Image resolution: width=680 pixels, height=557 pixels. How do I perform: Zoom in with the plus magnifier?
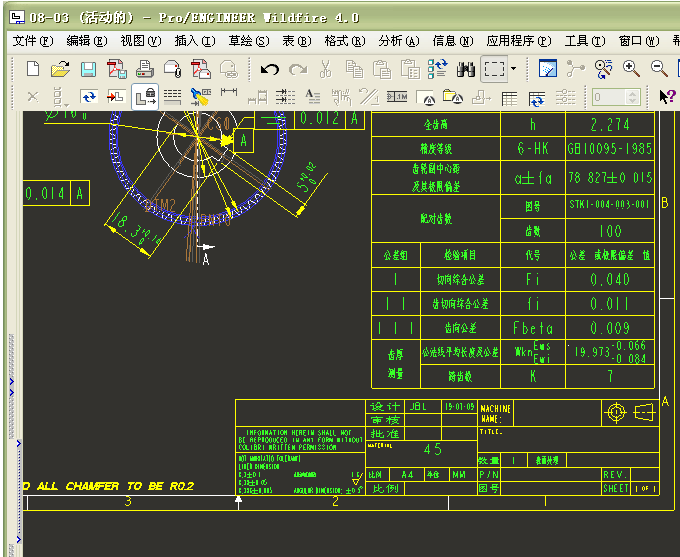631,69
